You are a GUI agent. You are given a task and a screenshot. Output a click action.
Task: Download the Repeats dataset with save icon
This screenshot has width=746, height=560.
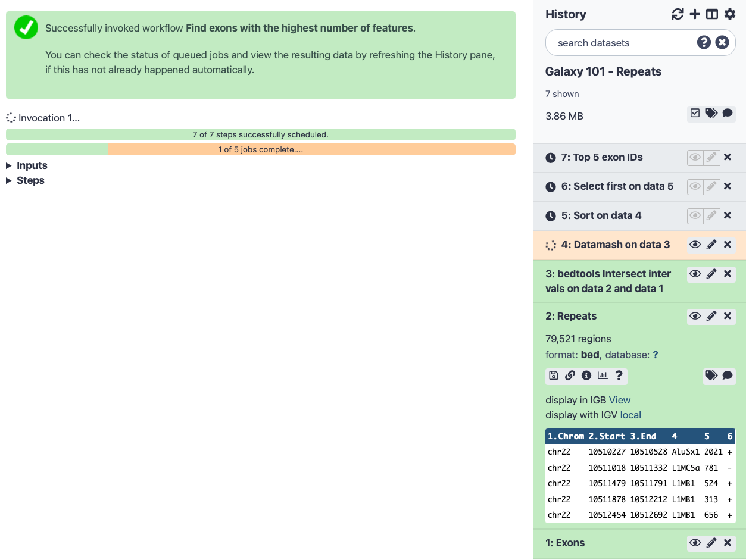(x=554, y=376)
